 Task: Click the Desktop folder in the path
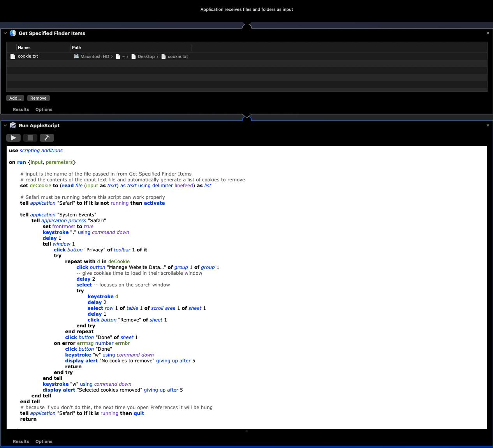[146, 56]
